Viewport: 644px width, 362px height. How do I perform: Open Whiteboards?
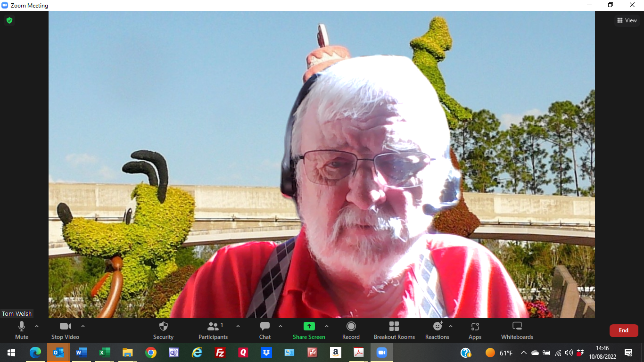[x=517, y=330]
